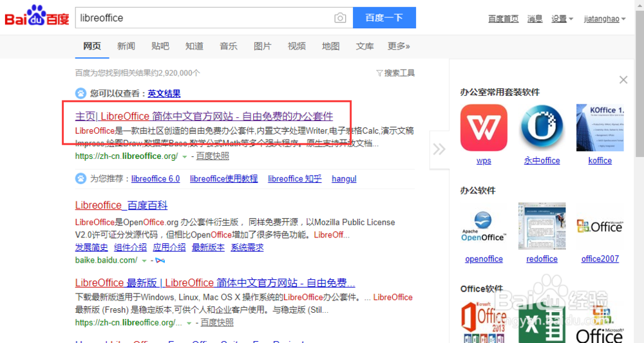Open third result's 百度快照 link
Screen dimensions: 644x343
217,323
